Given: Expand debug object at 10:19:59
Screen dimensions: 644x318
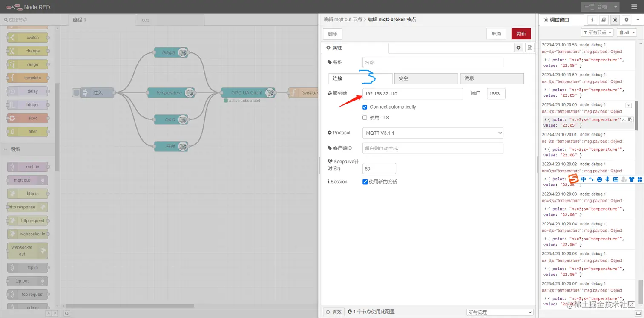Looking at the screenshot, I should pos(546,90).
